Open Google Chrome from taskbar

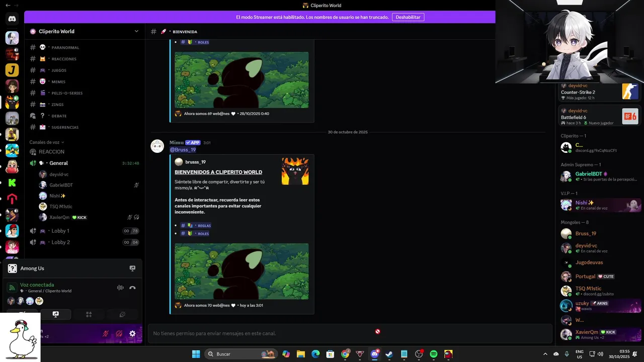point(345,354)
